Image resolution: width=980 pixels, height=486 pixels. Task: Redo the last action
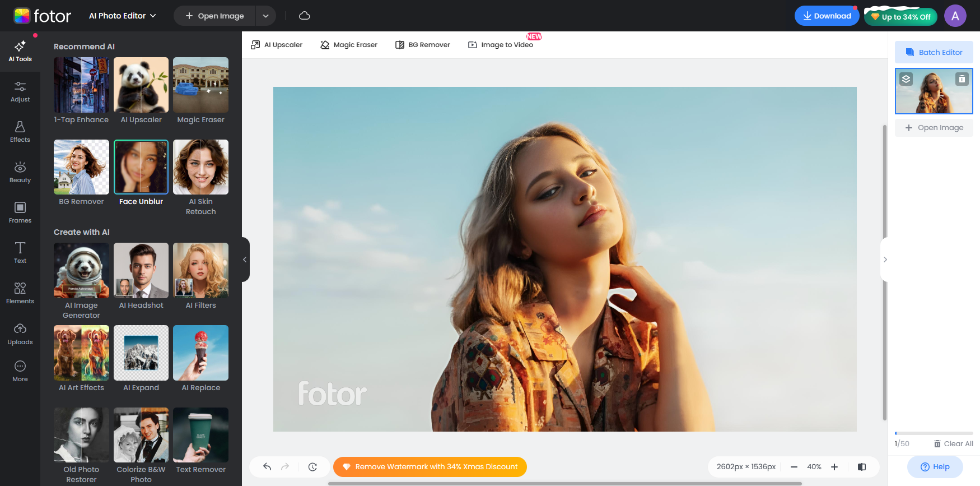(285, 466)
